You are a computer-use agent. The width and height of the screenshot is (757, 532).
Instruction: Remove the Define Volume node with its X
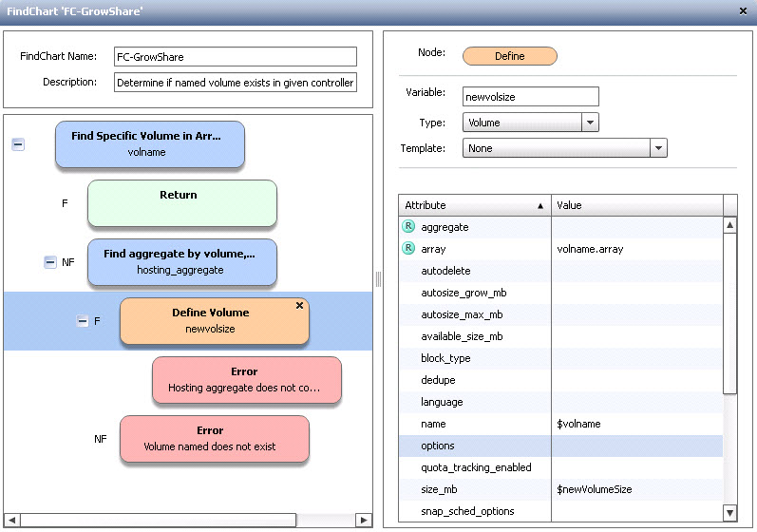pos(300,306)
